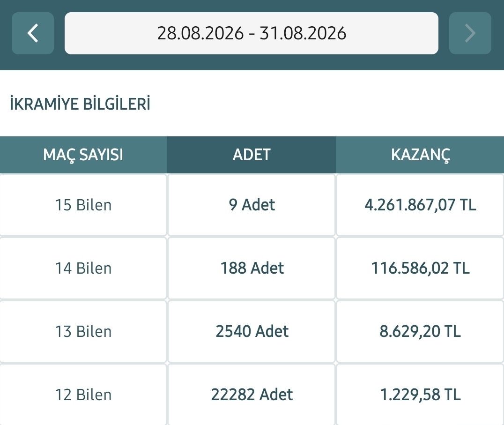Click the 1.229,58 TL prize cell
This screenshot has height=425, width=504.
click(420, 395)
